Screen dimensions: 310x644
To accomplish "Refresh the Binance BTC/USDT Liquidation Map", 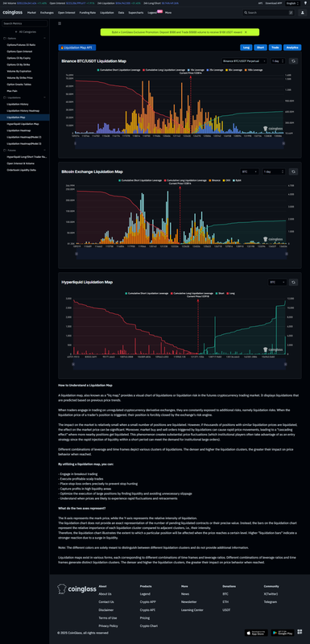I will pyautogui.click(x=294, y=61).
